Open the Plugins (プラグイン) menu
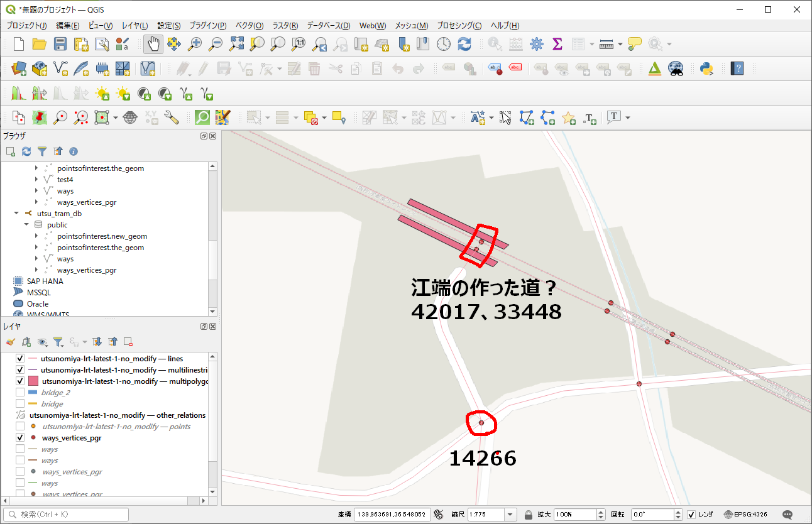812x524 pixels. click(207, 26)
